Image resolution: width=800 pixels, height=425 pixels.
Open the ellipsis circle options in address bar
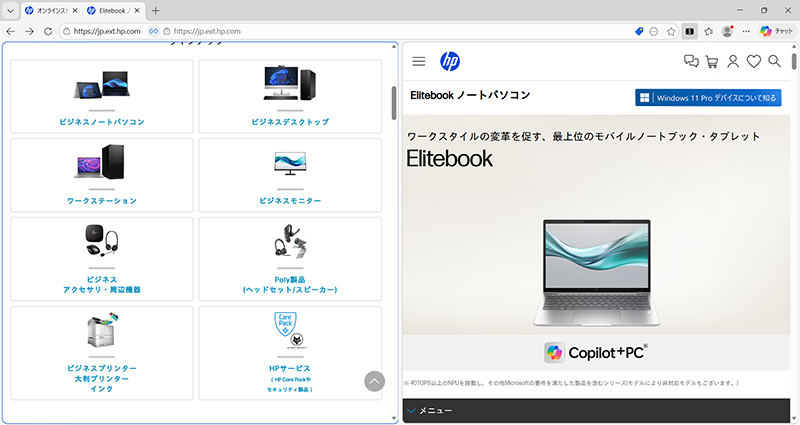tap(654, 31)
